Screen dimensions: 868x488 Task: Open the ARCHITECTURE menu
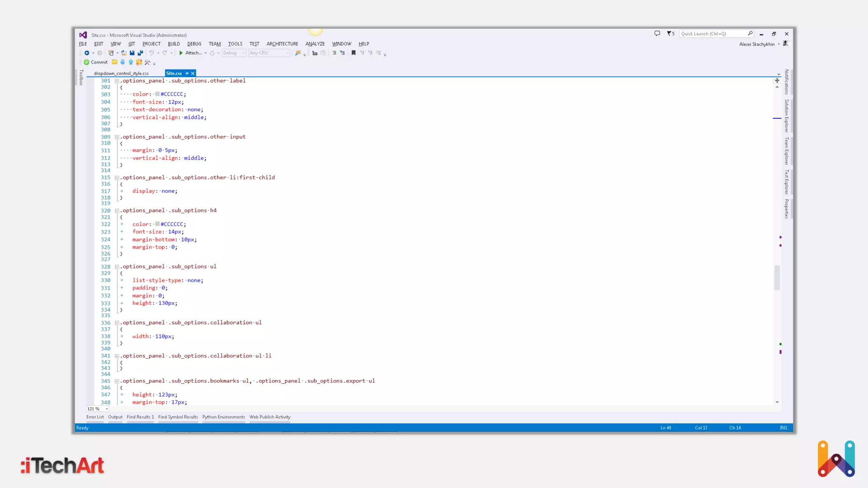click(282, 44)
